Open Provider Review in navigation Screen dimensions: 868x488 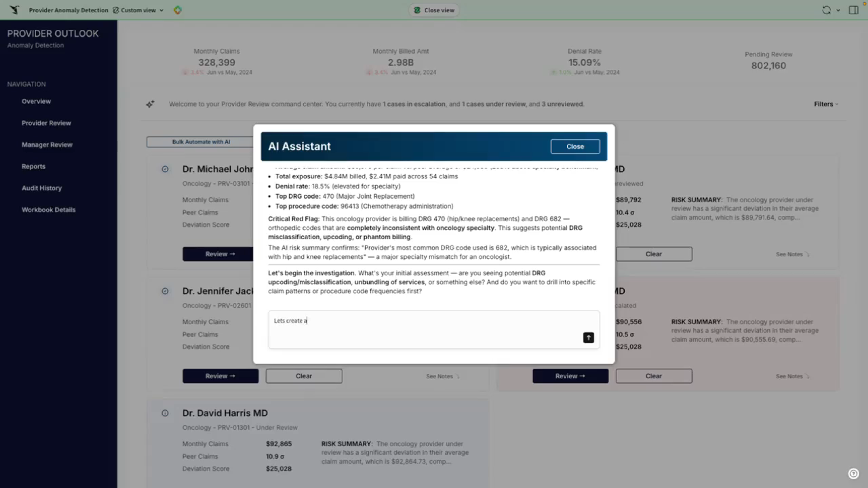tap(46, 123)
